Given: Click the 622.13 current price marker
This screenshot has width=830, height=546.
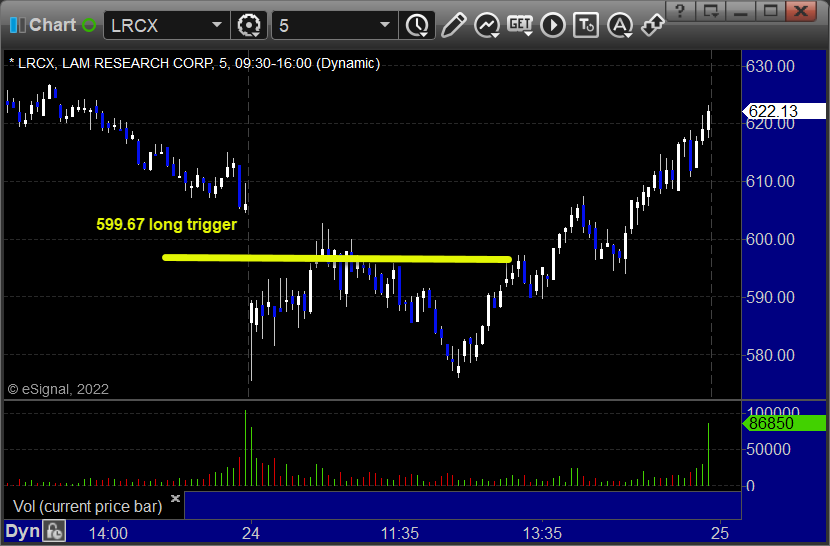Looking at the screenshot, I should (784, 111).
